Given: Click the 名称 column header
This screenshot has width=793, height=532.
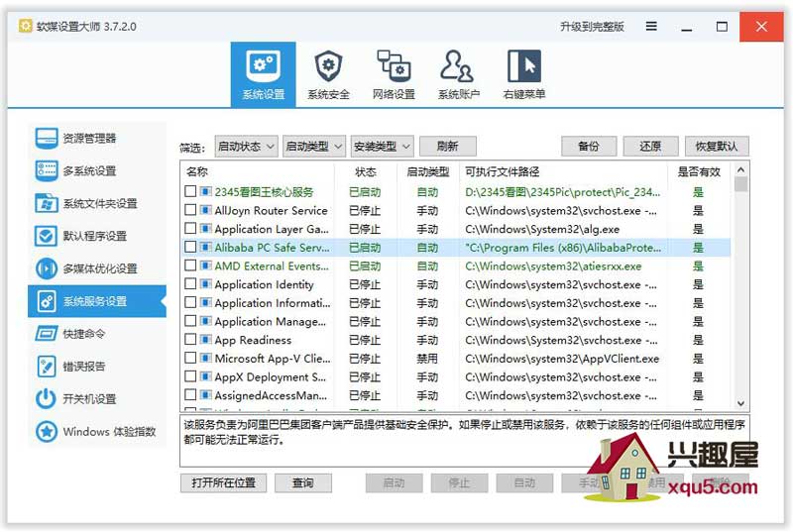Looking at the screenshot, I should coord(196,171).
